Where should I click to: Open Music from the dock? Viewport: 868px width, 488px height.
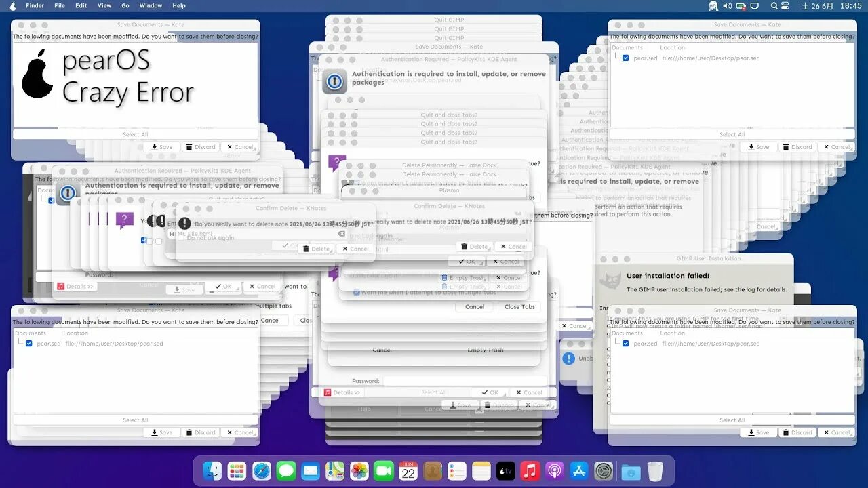530,471
